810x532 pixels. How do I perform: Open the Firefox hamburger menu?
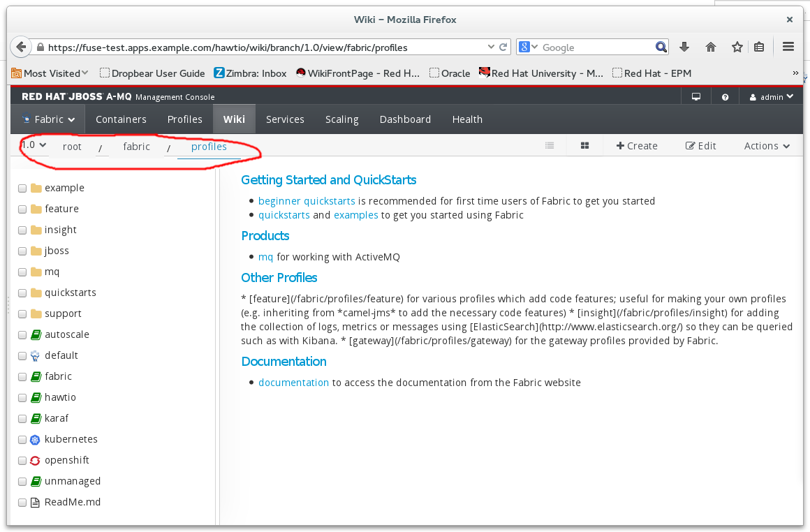788,47
